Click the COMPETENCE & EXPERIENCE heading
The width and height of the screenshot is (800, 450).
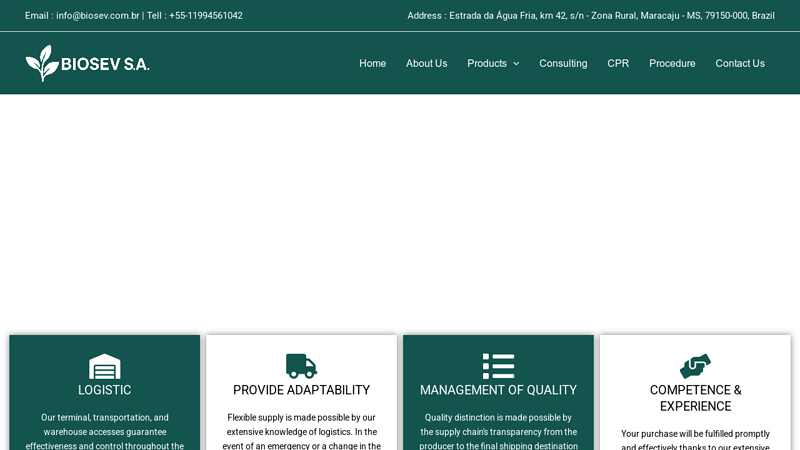coord(695,398)
